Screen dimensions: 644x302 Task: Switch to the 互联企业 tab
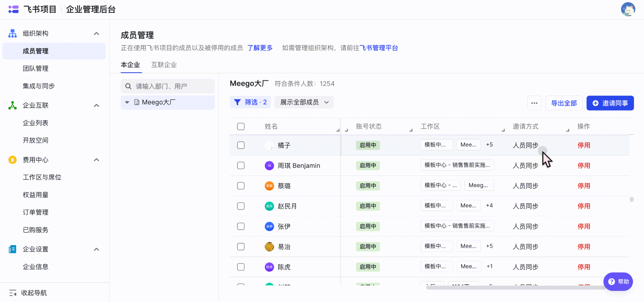click(164, 65)
